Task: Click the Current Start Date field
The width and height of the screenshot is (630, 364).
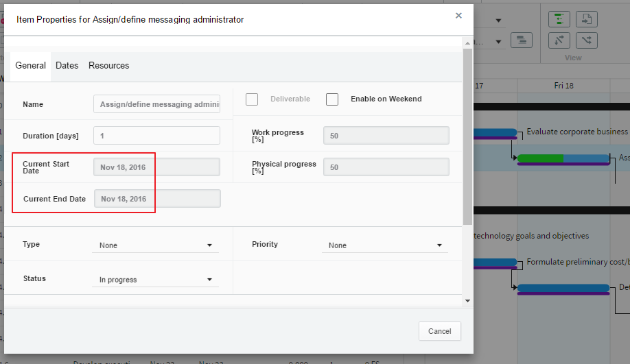Action: tap(156, 167)
